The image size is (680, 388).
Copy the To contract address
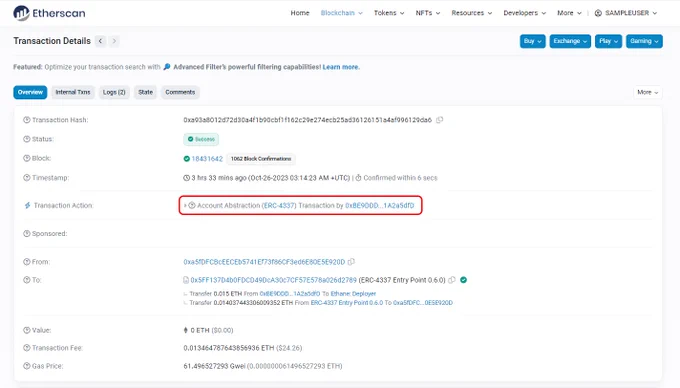click(x=451, y=280)
